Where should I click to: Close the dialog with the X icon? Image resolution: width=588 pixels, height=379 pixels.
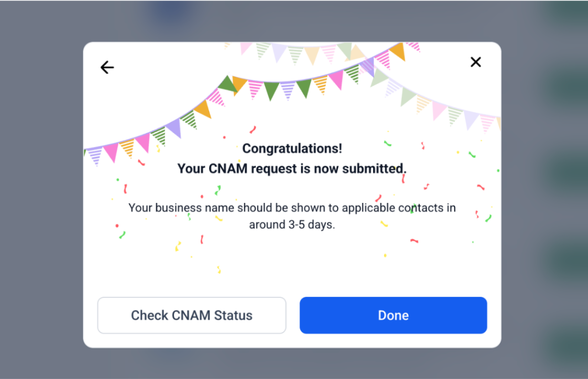pyautogui.click(x=476, y=62)
